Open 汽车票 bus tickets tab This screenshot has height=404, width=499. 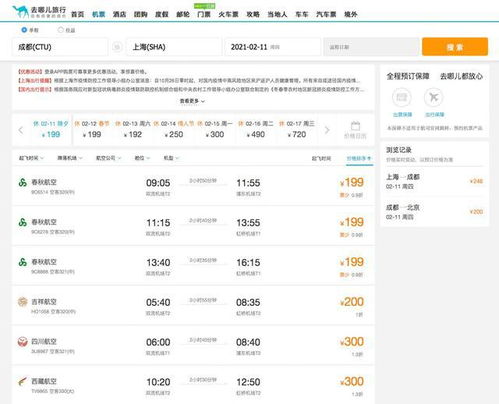point(326,14)
